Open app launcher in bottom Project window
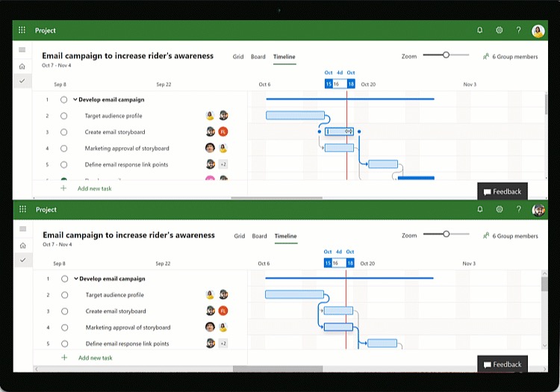This screenshot has width=560, height=392. click(x=22, y=209)
